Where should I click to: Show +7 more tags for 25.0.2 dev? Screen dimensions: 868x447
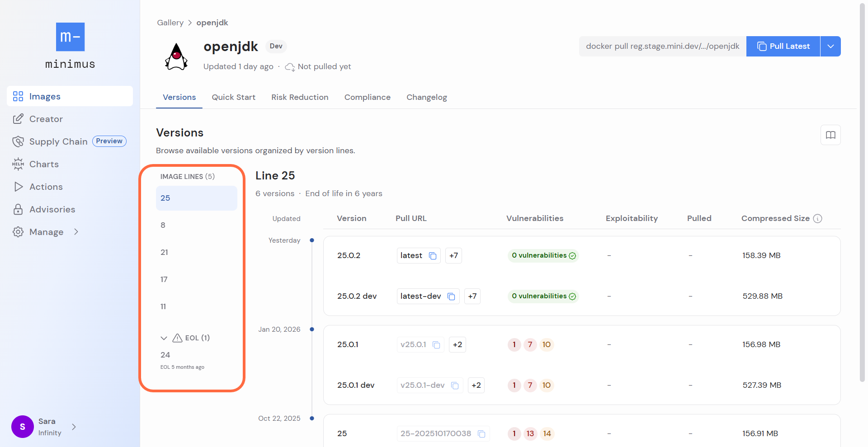(472, 296)
